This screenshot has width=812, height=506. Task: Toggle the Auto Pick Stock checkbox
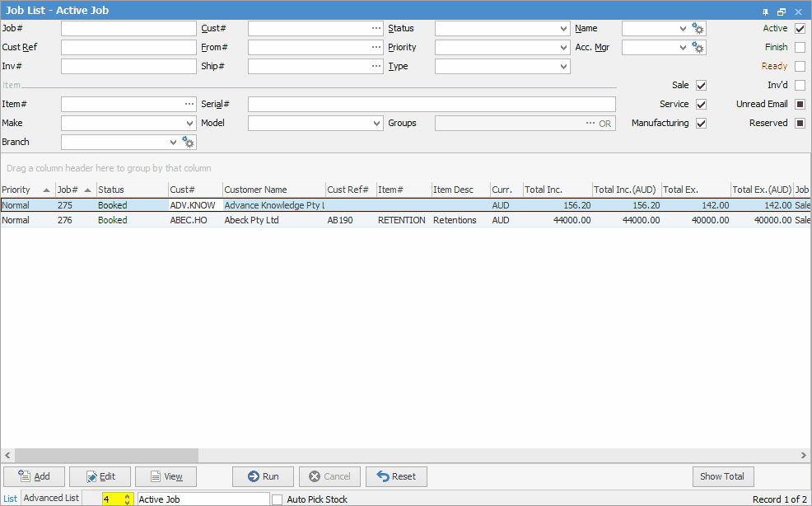(x=278, y=499)
